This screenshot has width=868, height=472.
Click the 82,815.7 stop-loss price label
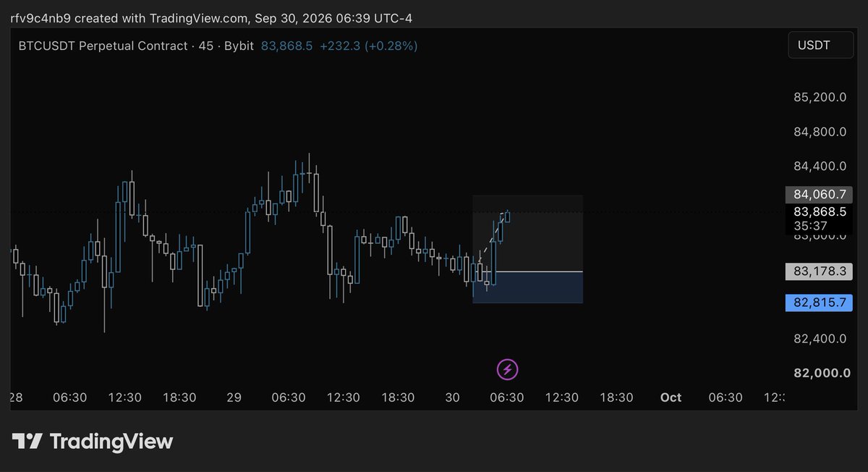pos(820,303)
